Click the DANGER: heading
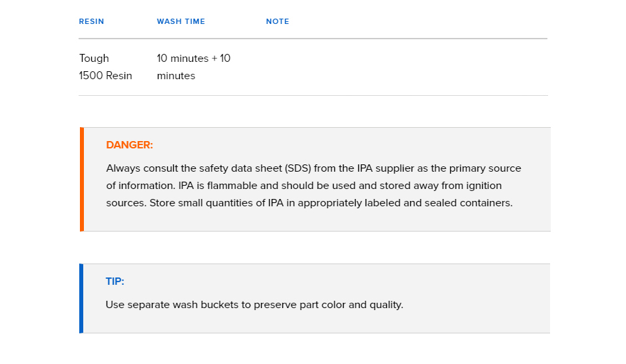 129,145
